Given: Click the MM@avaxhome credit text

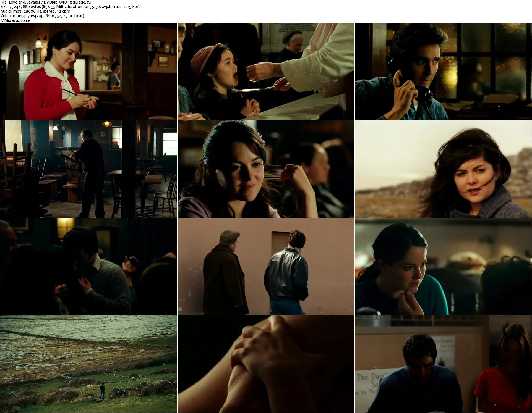Looking at the screenshot, I should pos(15,20).
